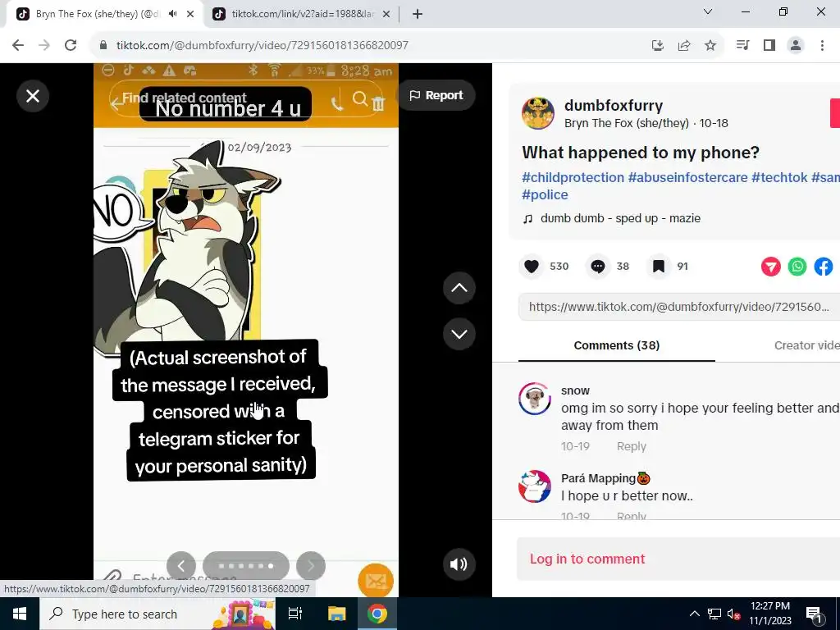Open comments via speech bubble icon

pyautogui.click(x=598, y=267)
